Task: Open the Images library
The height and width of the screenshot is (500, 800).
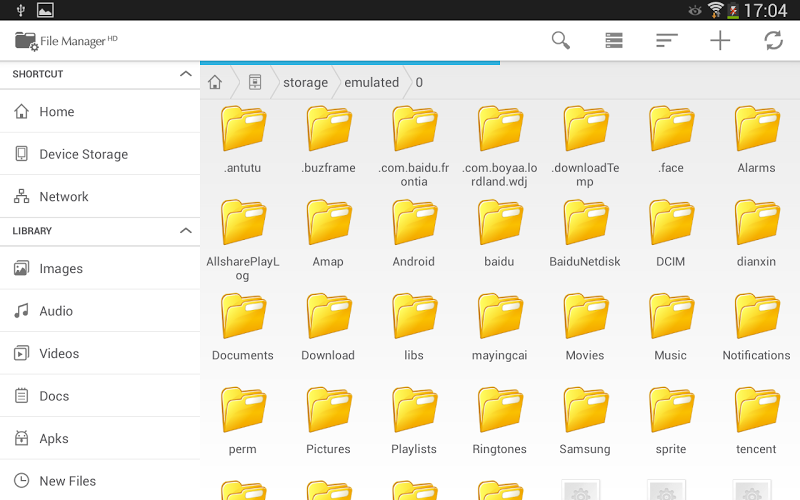Action: tap(61, 269)
